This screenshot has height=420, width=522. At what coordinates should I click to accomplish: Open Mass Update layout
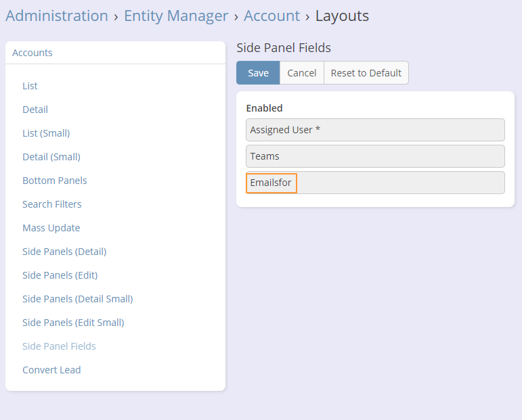click(x=51, y=228)
